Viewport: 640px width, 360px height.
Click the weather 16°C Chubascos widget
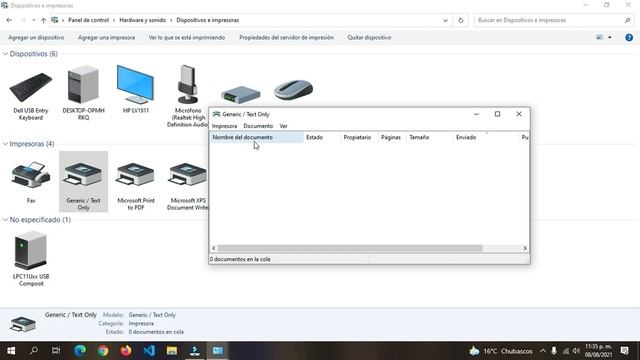(501, 351)
